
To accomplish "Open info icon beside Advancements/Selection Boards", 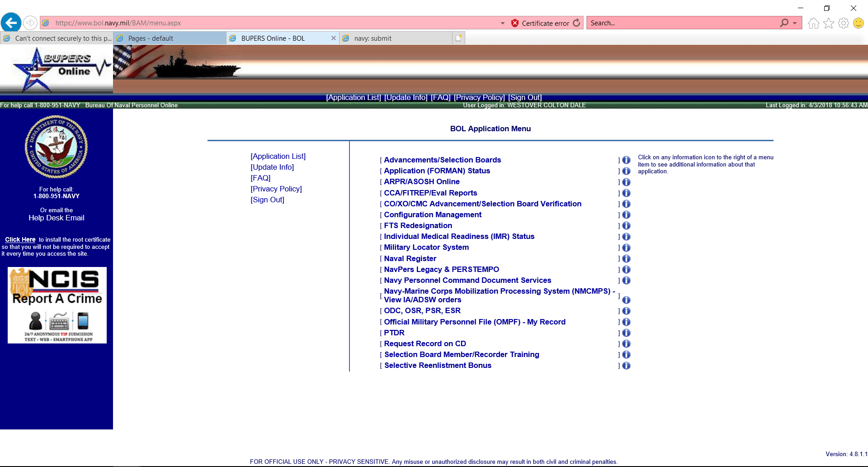I will pyautogui.click(x=626, y=160).
